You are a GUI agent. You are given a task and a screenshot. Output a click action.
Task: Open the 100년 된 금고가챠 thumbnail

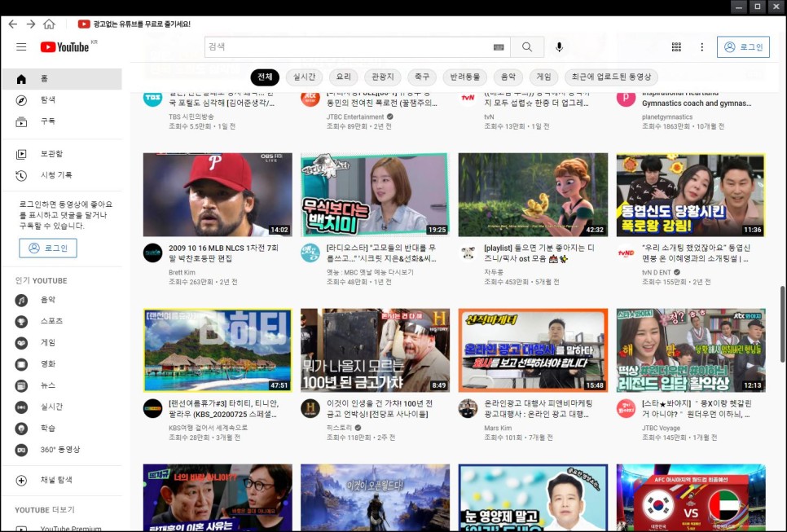tap(375, 350)
